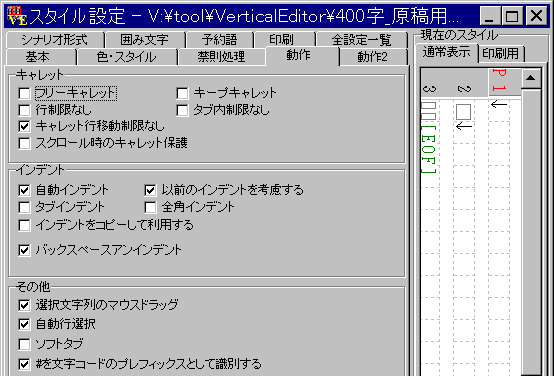Uncheck バックスペースアンインデント
554x376 pixels.
(x=24, y=250)
